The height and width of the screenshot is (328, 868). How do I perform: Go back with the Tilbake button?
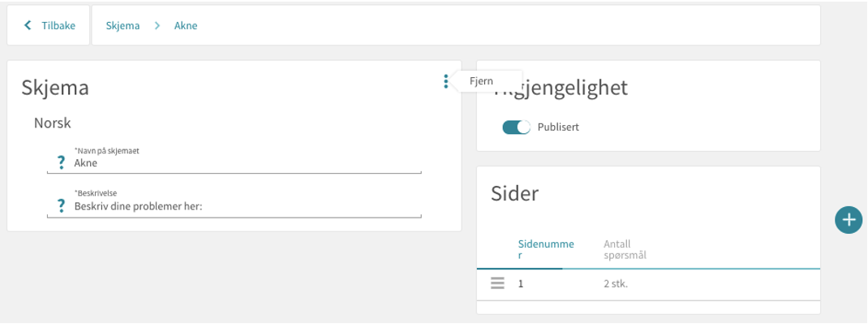coord(48,25)
